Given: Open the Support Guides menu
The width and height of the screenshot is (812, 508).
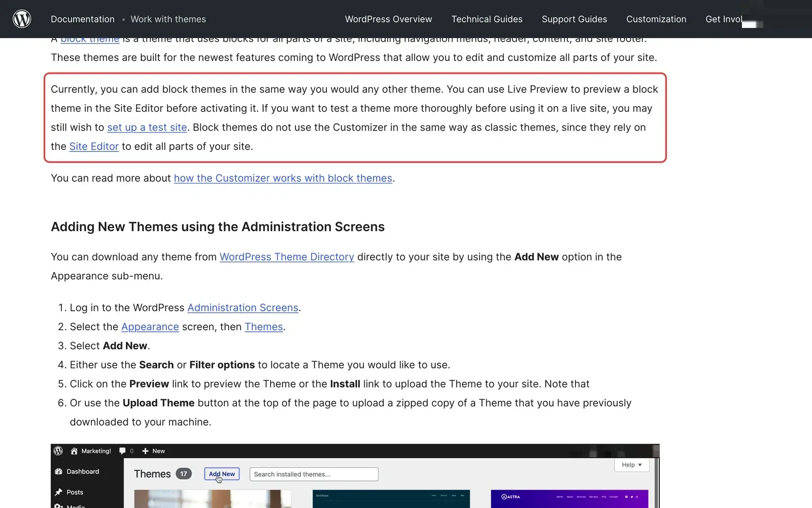Looking at the screenshot, I should coord(574,19).
